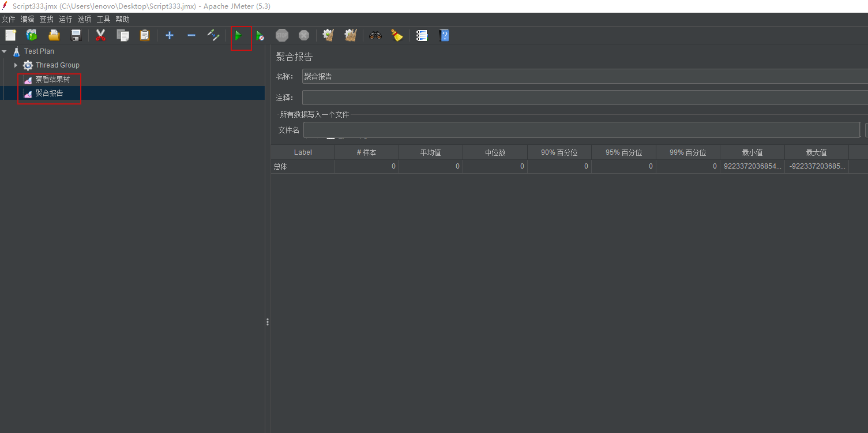Select 聚合报告 in the tree
This screenshot has height=433, width=868.
(49, 94)
